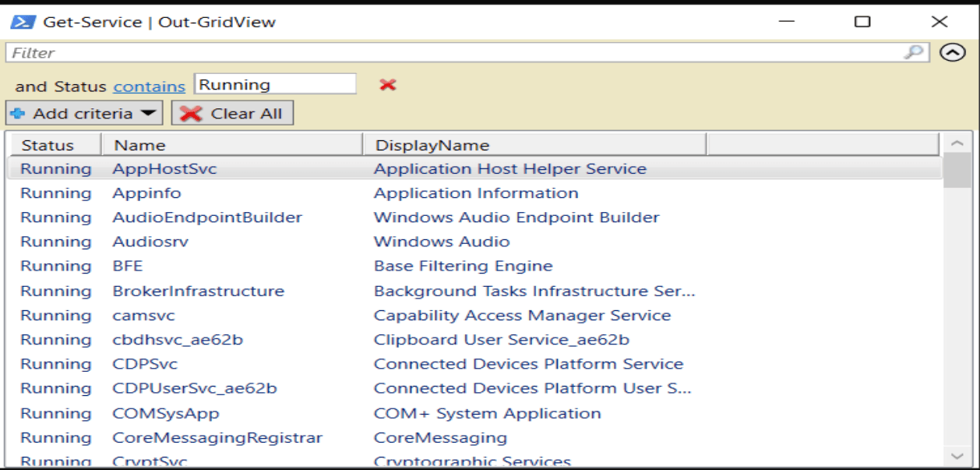Collapse the criteria panel with chevron button
Screen dimensions: 980x470
click(x=952, y=53)
